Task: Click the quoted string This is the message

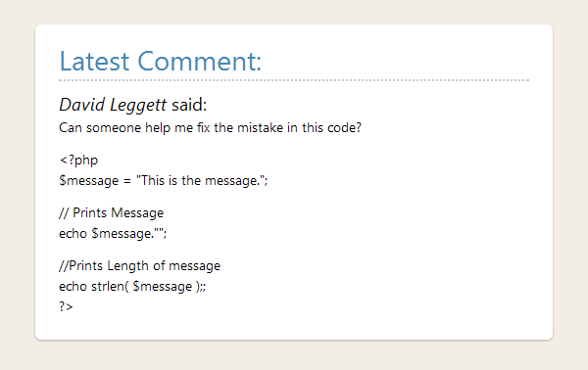Action: [200, 181]
